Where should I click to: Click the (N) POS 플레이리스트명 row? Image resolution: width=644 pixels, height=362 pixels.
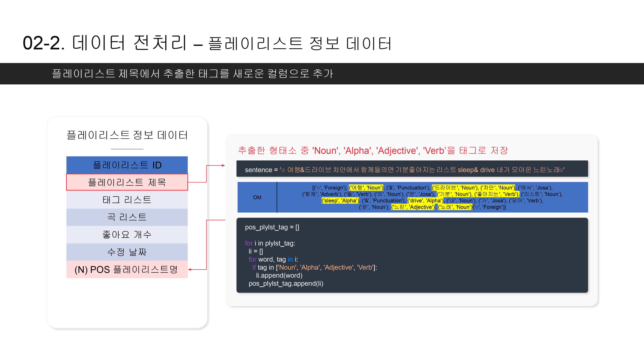point(127,269)
